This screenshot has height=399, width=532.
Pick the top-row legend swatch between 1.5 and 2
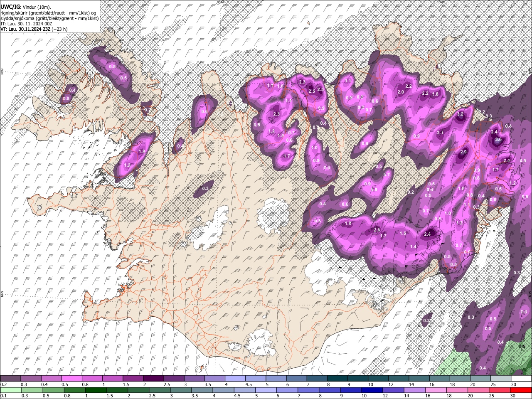coord(133,379)
